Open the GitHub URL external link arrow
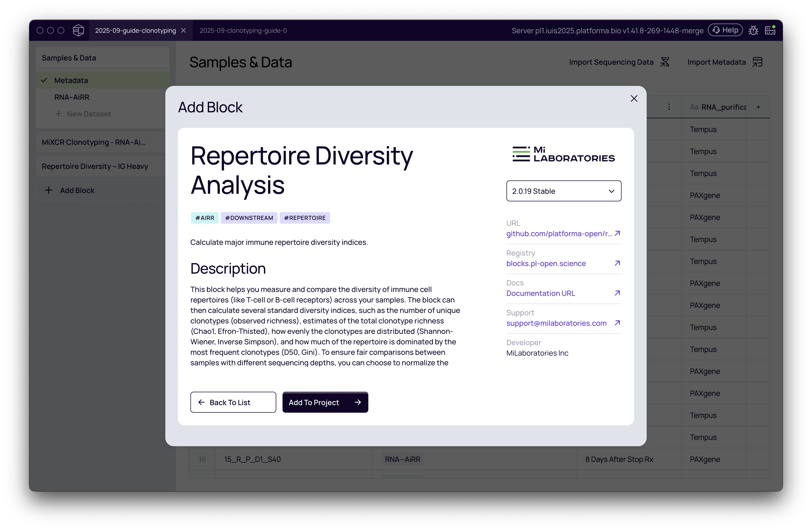 pos(617,234)
